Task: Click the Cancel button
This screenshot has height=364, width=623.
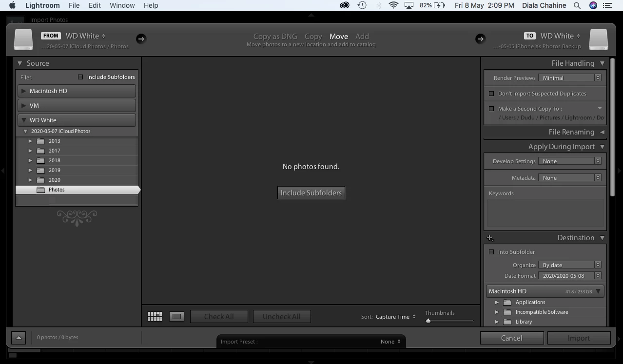Action: [511, 338]
